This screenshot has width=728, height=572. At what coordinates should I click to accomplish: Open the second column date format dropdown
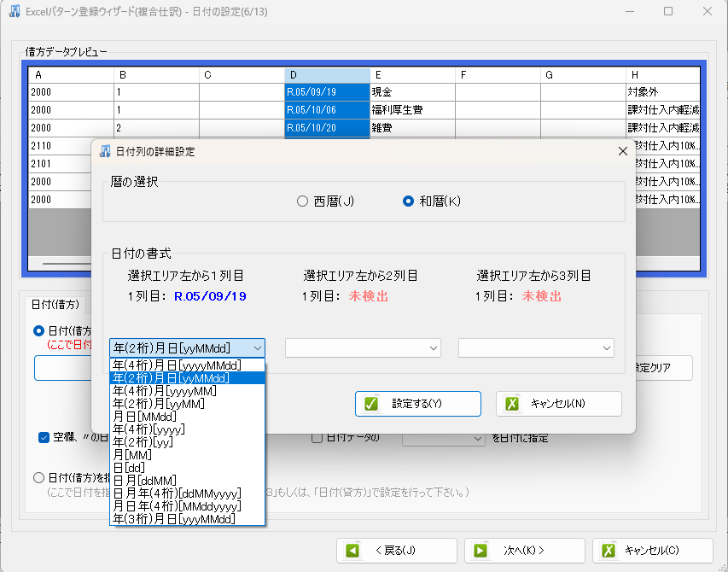(363, 347)
